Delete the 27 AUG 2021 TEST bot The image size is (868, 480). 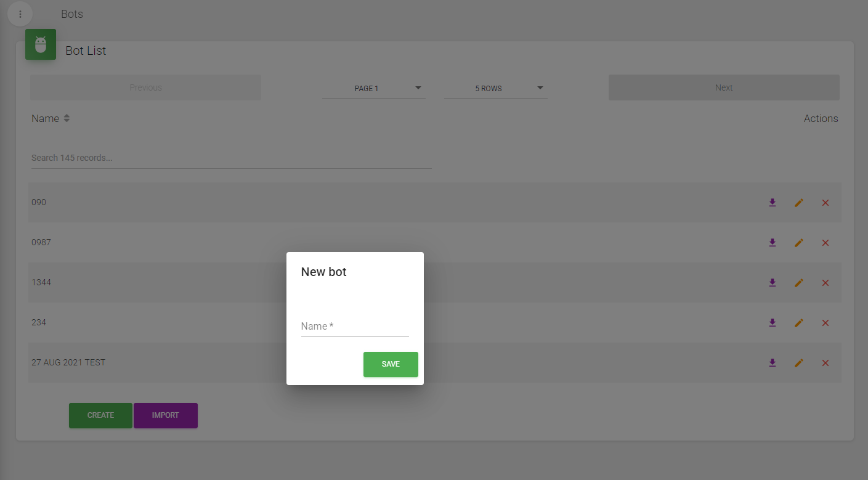(x=825, y=363)
